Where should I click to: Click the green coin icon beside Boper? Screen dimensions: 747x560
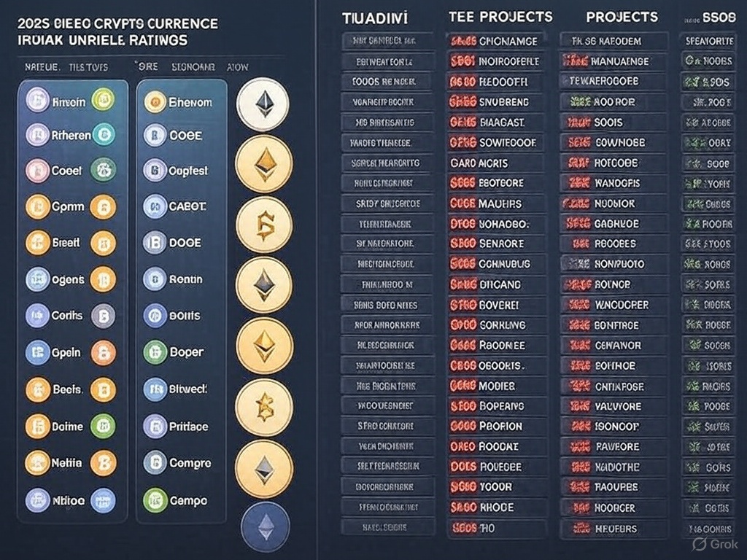coord(155,352)
